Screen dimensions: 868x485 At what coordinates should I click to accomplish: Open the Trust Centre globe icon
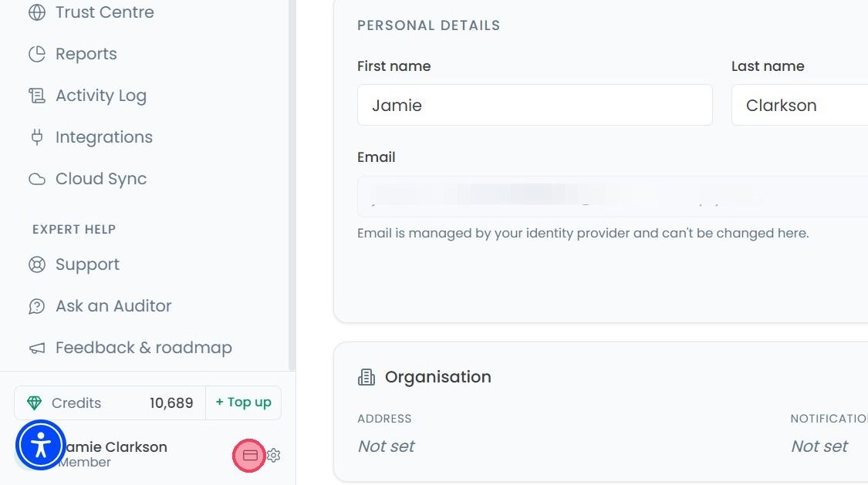click(37, 12)
